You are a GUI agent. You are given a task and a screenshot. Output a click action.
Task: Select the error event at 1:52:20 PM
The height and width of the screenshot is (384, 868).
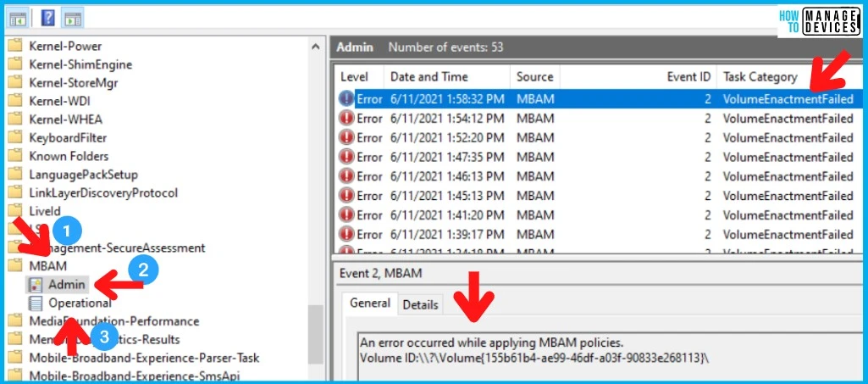point(599,137)
